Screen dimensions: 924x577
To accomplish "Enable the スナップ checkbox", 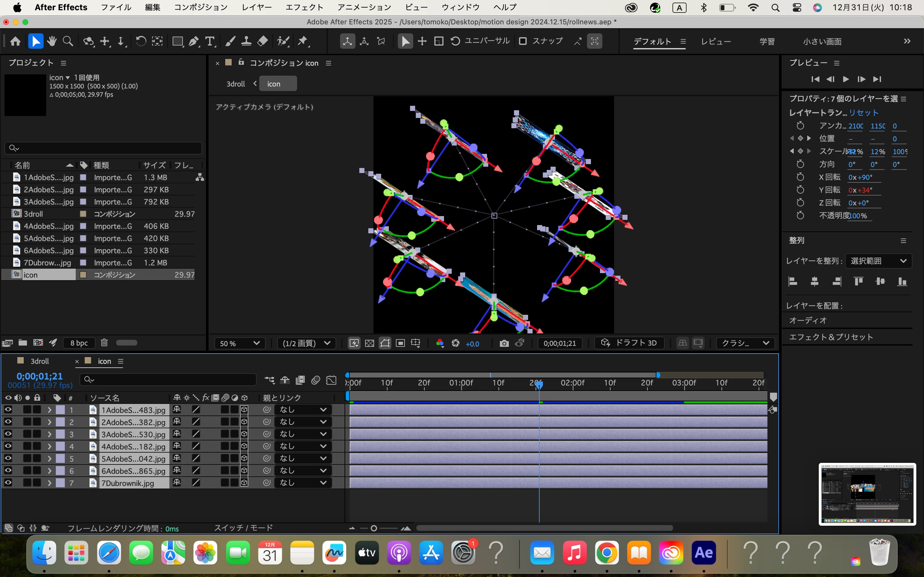I will (x=523, y=41).
